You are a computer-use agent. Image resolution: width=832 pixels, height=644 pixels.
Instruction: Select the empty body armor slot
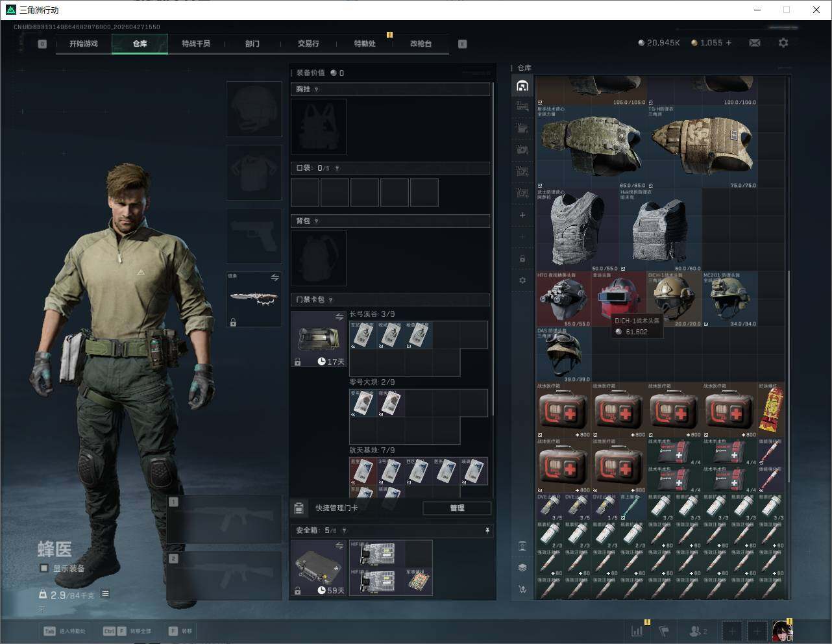(x=254, y=173)
